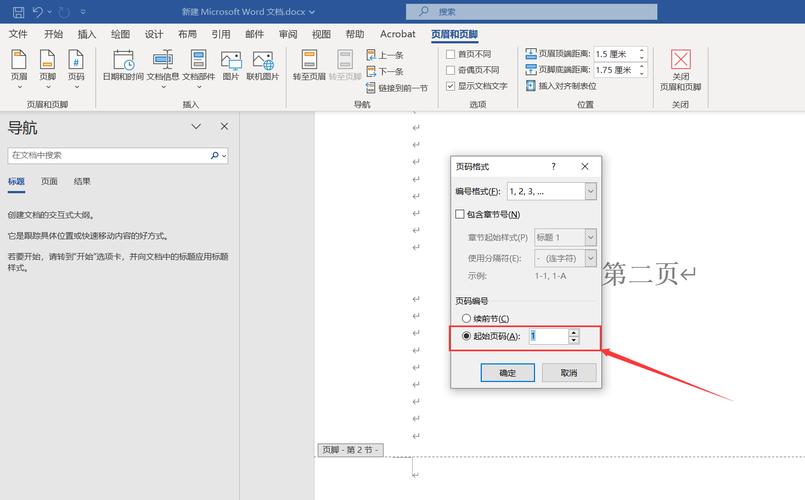Switch to the 帮助 ribbon tab

355,34
